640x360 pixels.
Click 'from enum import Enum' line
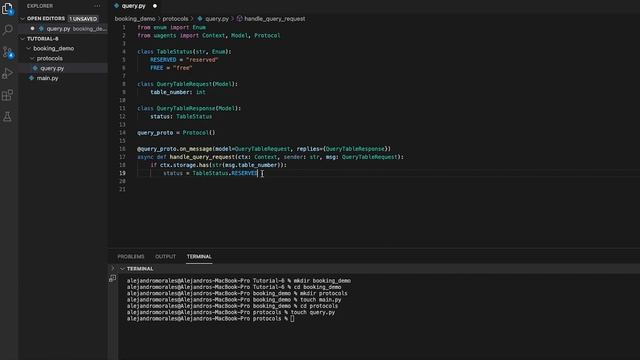click(171, 27)
